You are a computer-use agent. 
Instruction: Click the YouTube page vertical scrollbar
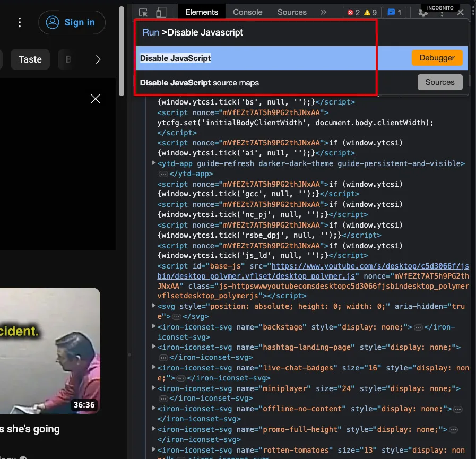[122, 51]
